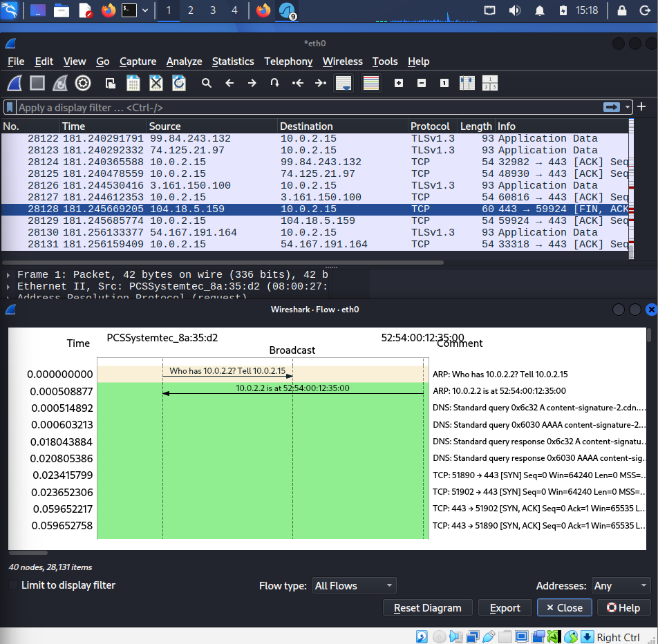Open capture options gear icon
This screenshot has height=644, width=658.
[83, 83]
